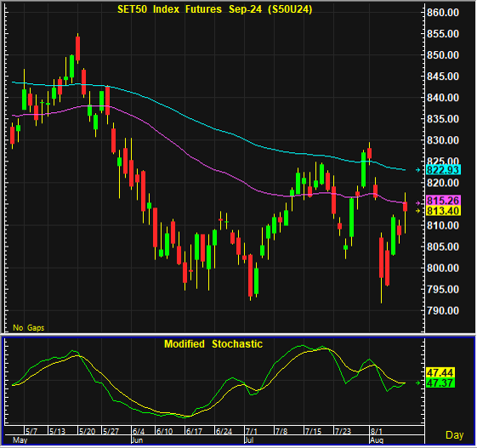Click the cyan 822.93 moving average label
The image size is (477, 448).
[x=444, y=170]
